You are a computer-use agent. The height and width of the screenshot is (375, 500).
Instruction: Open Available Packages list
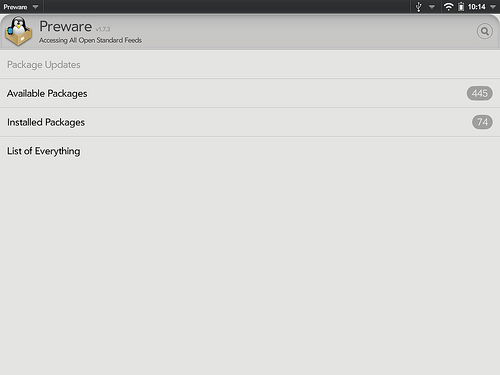point(250,93)
